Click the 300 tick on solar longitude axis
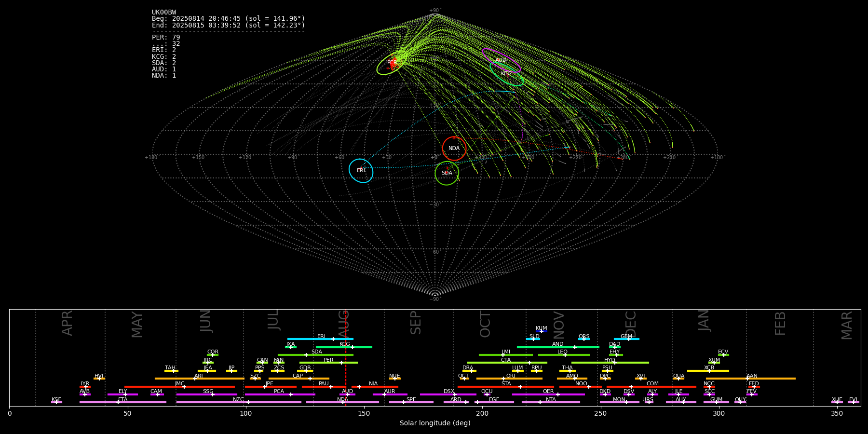The height and width of the screenshot is (434, 868). [719, 413]
